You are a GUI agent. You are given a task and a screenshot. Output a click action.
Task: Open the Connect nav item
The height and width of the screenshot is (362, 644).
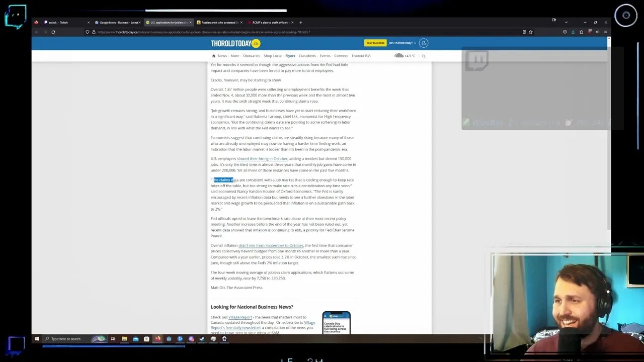tap(341, 56)
